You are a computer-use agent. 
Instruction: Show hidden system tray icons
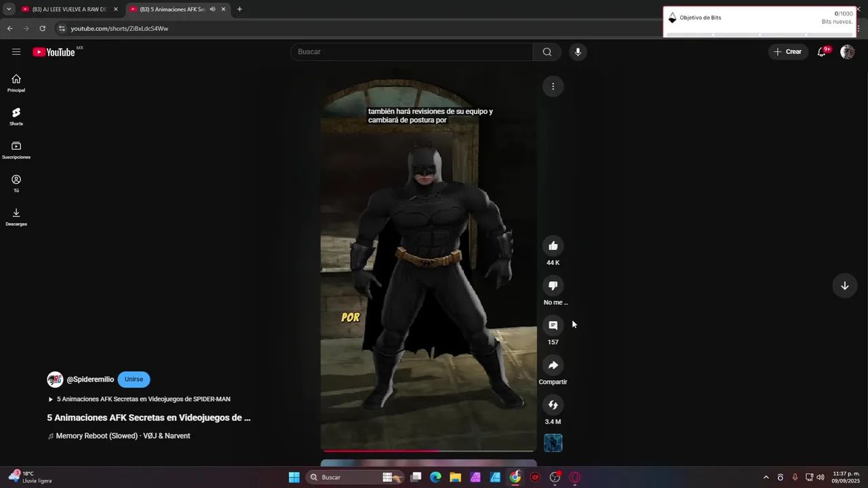[x=766, y=477]
